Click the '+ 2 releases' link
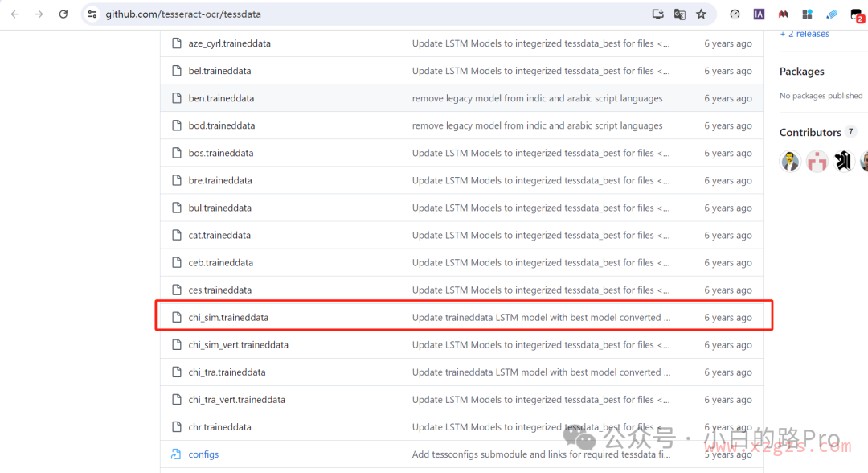The width and height of the screenshot is (868, 473). pyautogui.click(x=805, y=34)
